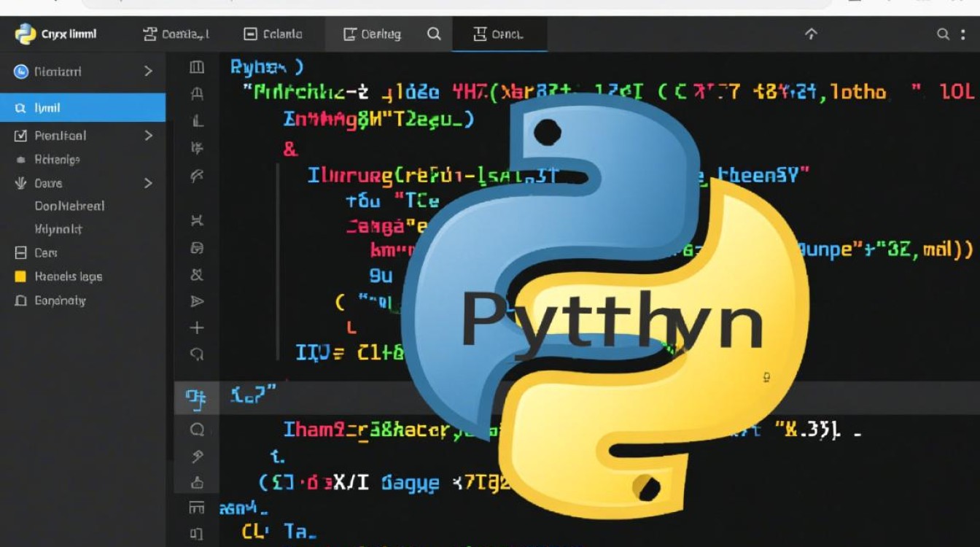The width and height of the screenshot is (980, 547).
Task: Click the blue clock circle icon in the sidebar
Action: coord(20,71)
